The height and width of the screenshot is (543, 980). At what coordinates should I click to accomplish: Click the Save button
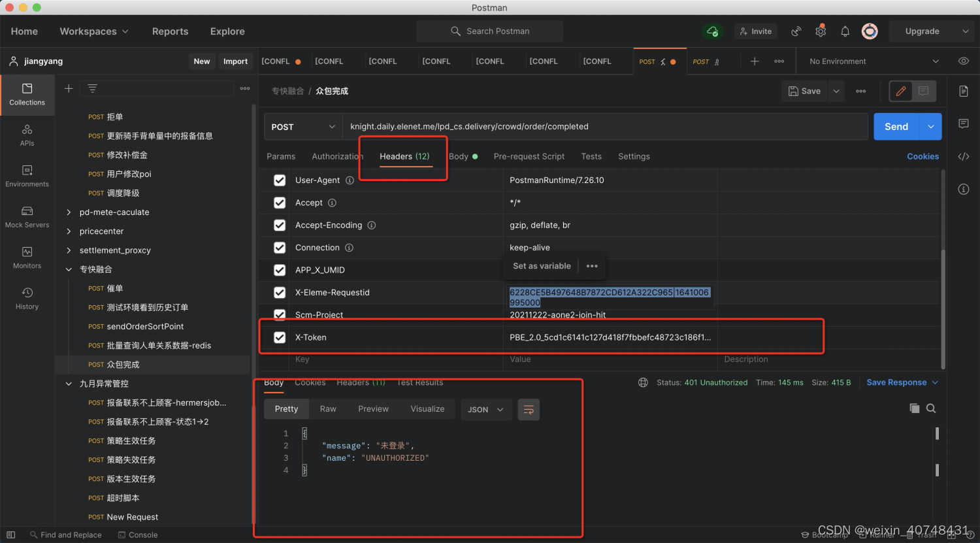click(804, 91)
